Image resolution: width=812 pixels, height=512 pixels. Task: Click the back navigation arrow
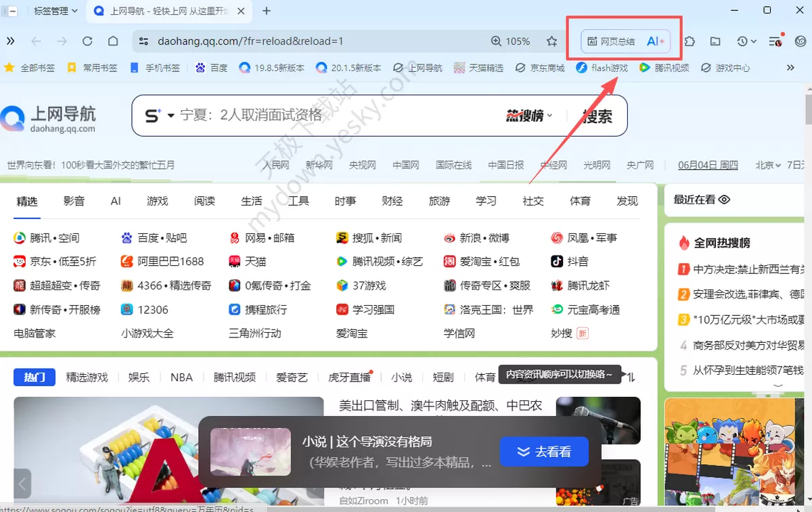36,41
